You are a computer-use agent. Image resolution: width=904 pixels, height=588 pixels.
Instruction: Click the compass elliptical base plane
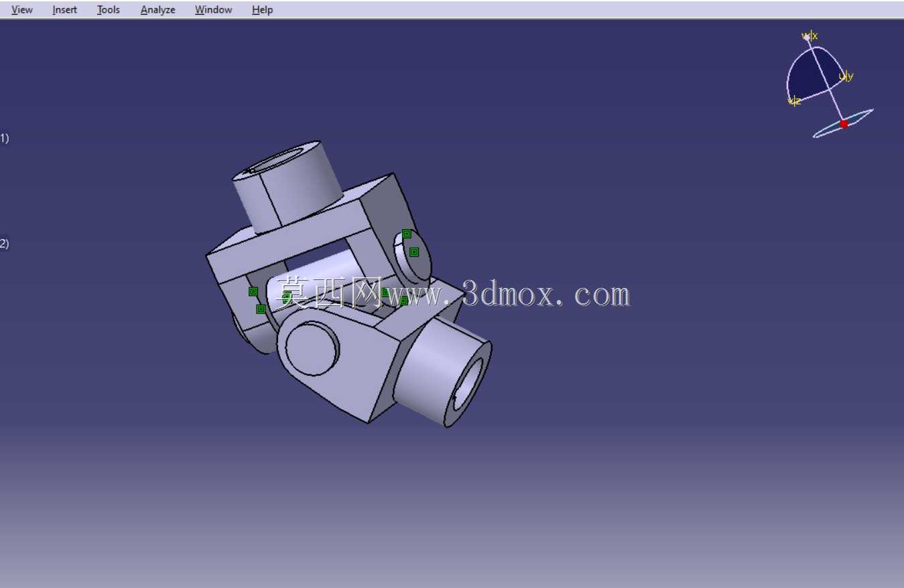tap(843, 123)
